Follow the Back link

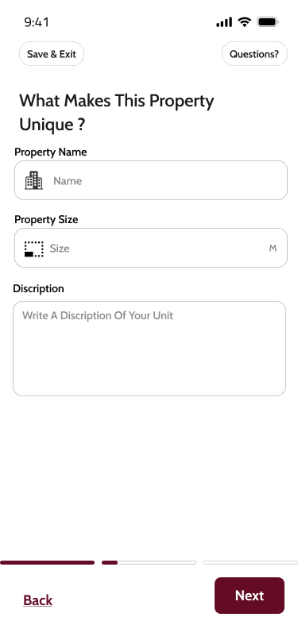click(x=38, y=600)
